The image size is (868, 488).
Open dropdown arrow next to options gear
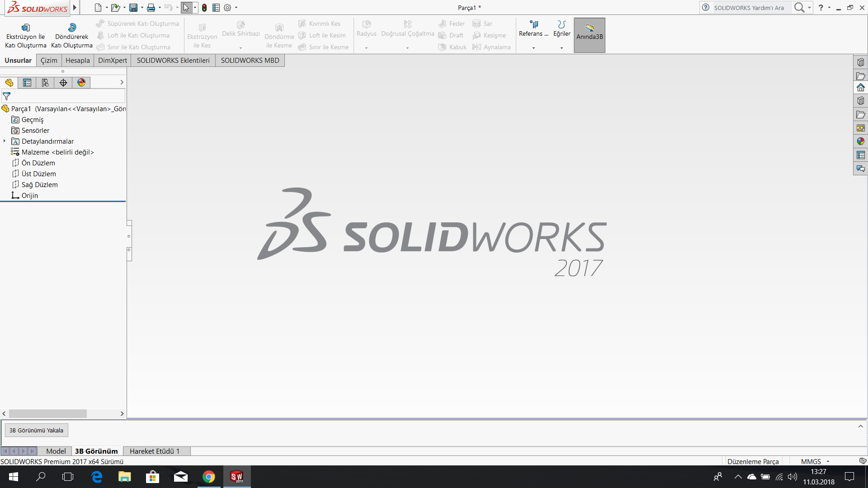[236, 8]
